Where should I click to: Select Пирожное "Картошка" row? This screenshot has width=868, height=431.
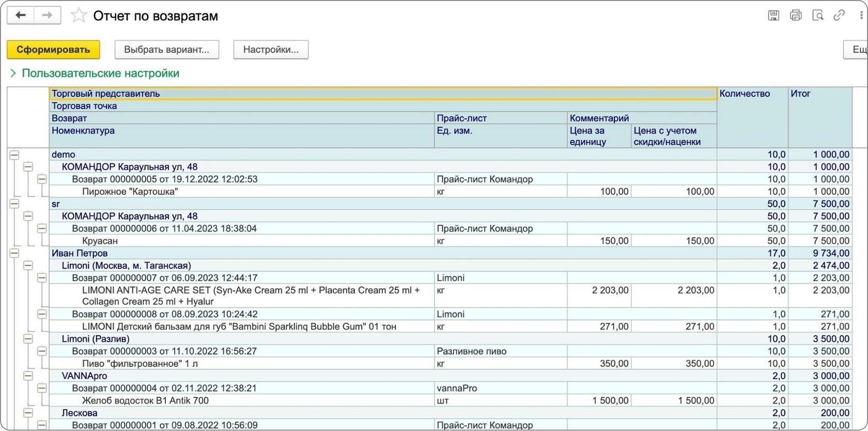242,192
